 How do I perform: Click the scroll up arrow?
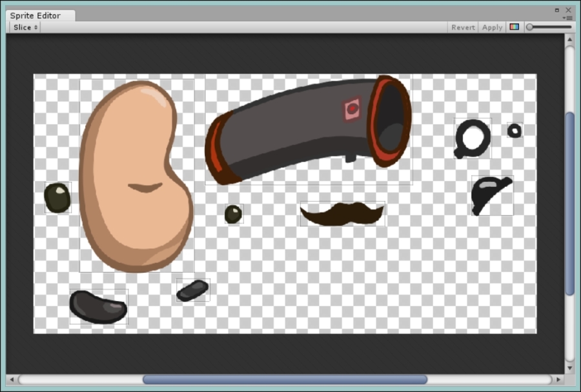click(x=570, y=39)
